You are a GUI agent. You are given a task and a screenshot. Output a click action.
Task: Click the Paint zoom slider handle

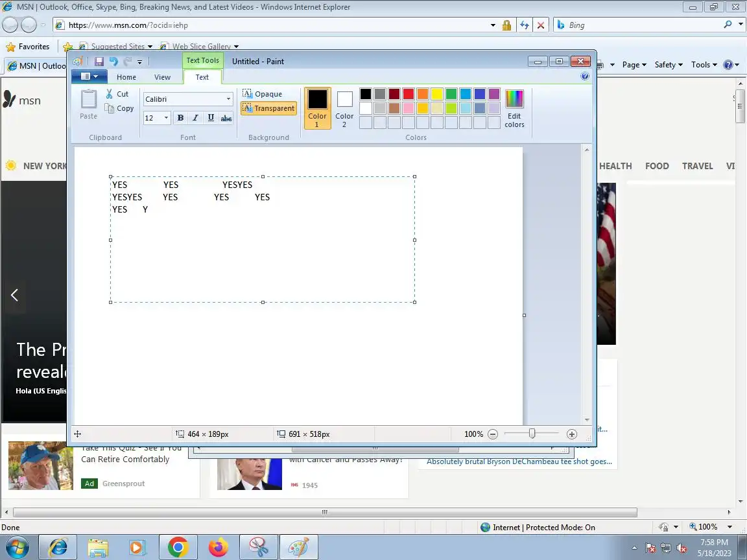point(532,434)
